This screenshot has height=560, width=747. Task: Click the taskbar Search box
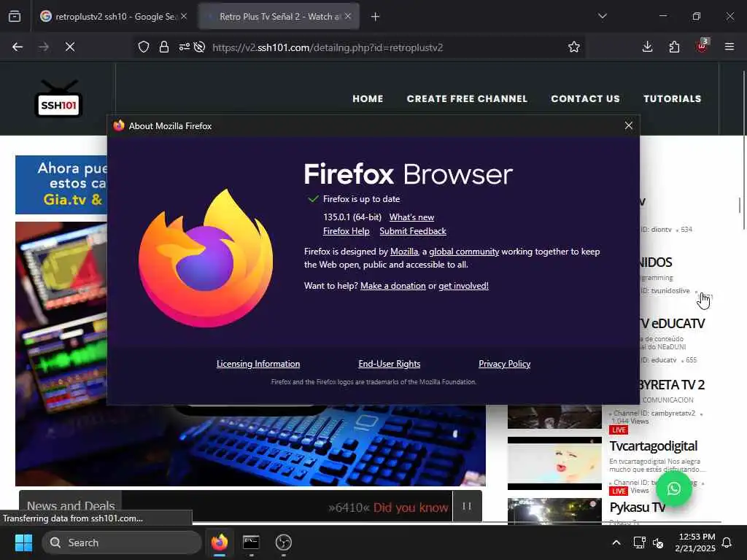(122, 542)
